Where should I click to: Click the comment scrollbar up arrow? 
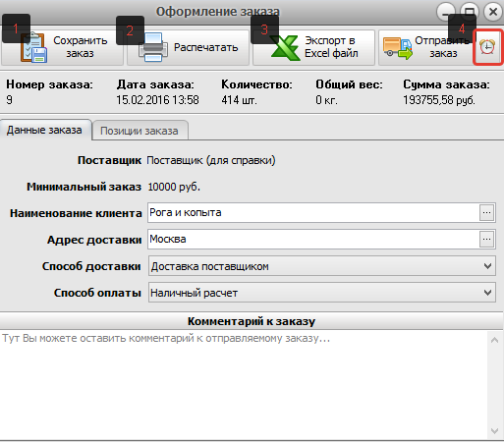click(495, 340)
